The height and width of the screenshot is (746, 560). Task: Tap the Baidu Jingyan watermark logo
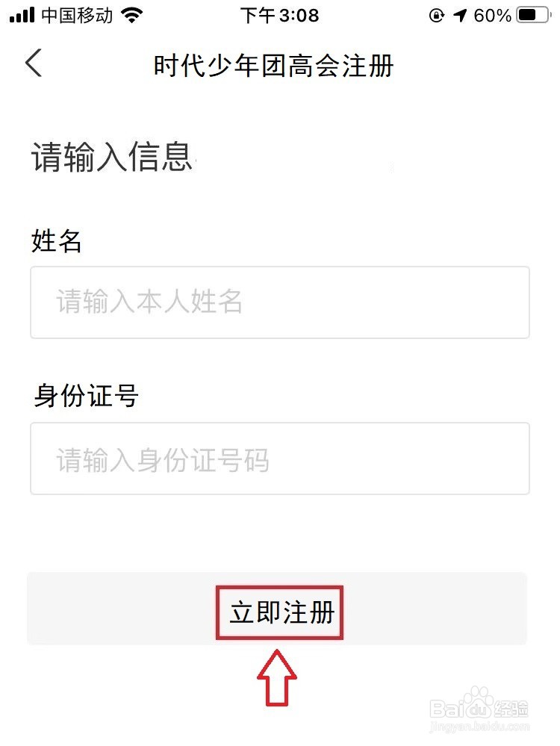pos(482,706)
